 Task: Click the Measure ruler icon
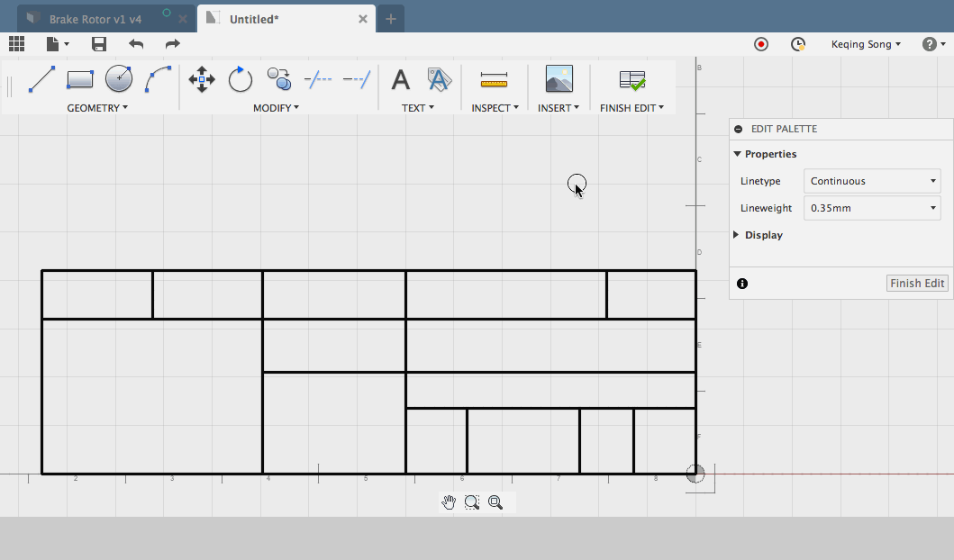pyautogui.click(x=494, y=80)
